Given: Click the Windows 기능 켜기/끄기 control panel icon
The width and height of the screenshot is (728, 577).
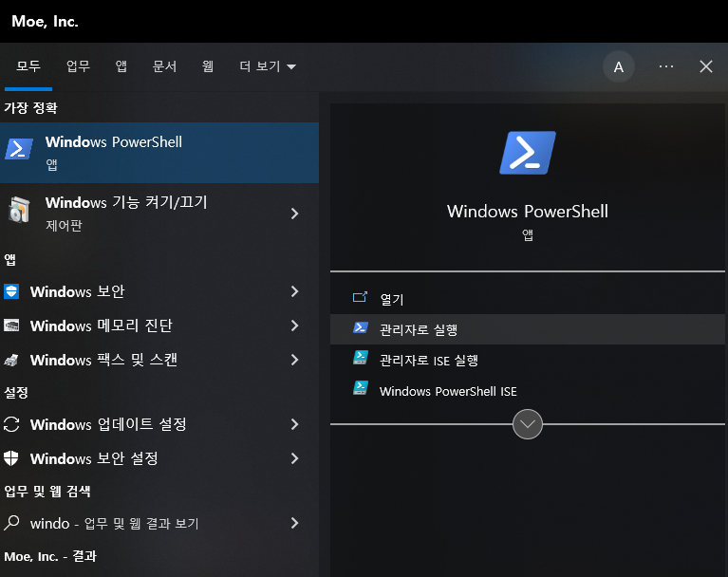Looking at the screenshot, I should (x=19, y=210).
